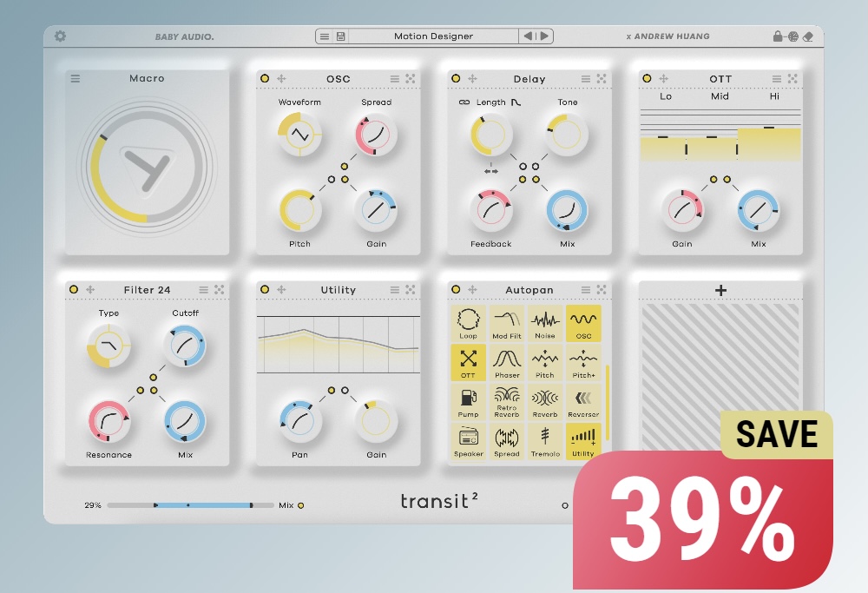868x593 pixels.
Task: Pick the Tremolo effect icon
Action: 545,441
